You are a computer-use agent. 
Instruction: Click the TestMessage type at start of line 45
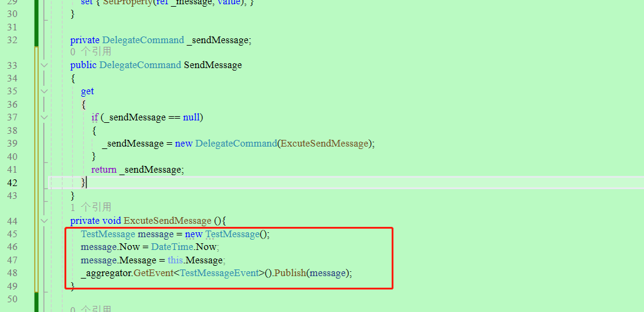[108, 234]
